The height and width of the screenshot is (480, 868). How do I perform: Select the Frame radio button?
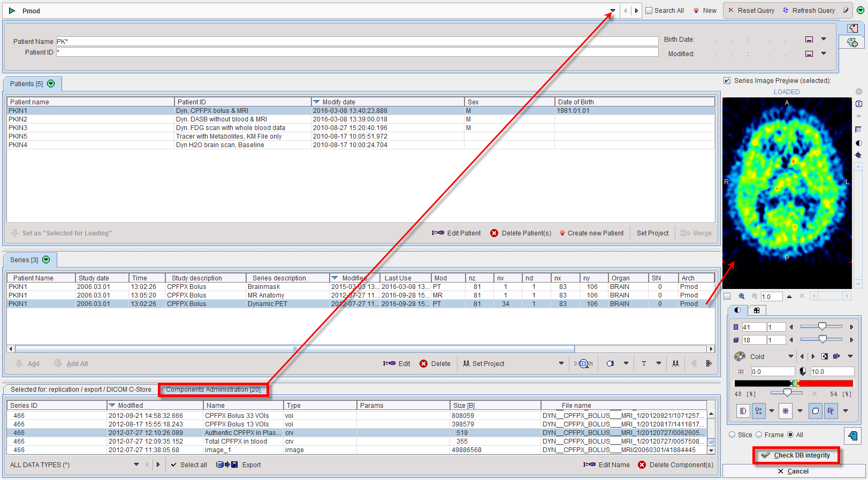759,435
